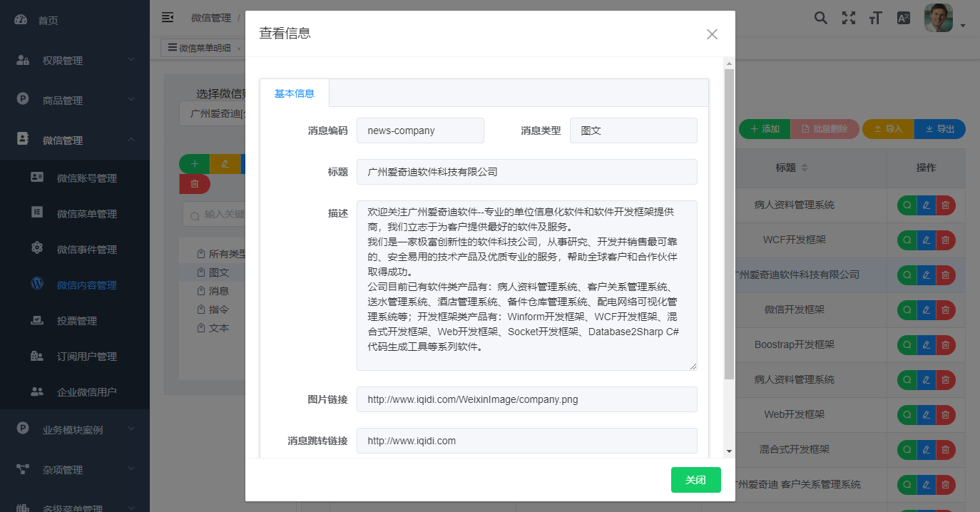Expand the 业务模块案例 chevron
The height and width of the screenshot is (512, 980).
coord(131,429)
